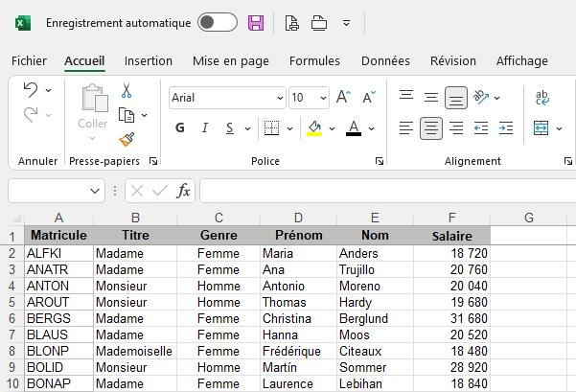The image size is (576, 392).
Task: Expand the Orientation dropdown arrow
Action: pos(496,98)
